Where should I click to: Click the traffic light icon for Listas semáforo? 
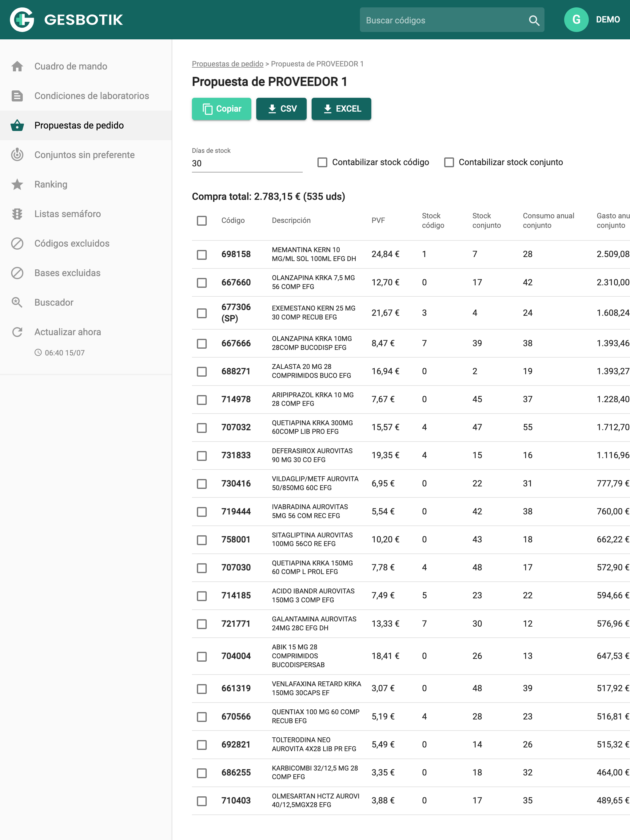(x=17, y=214)
